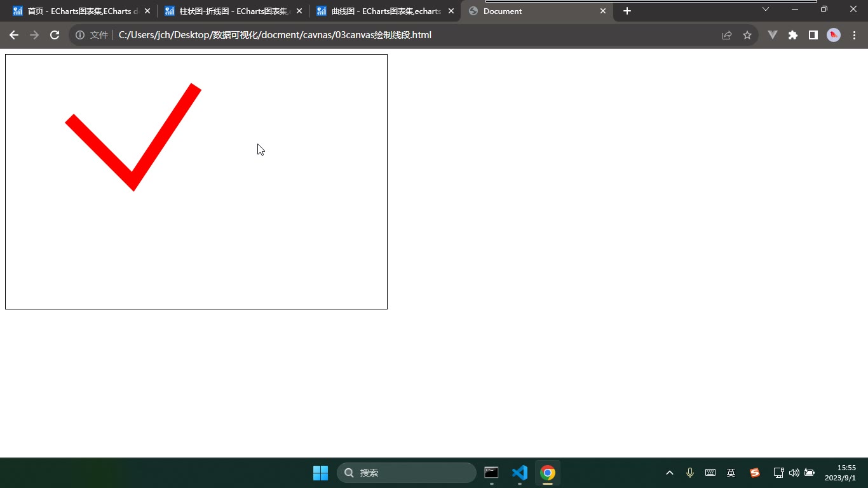This screenshot has height=488, width=868.
Task: Open the touch keyboard tray icon
Action: [x=710, y=473]
